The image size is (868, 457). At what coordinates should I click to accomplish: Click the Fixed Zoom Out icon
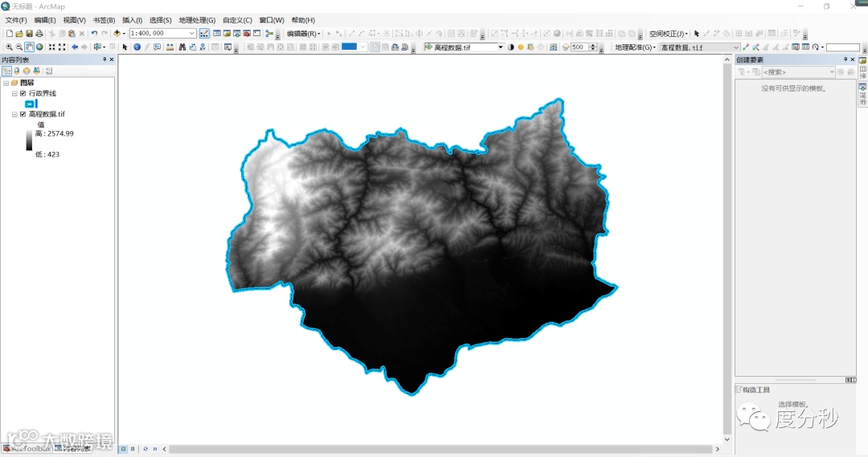62,47
